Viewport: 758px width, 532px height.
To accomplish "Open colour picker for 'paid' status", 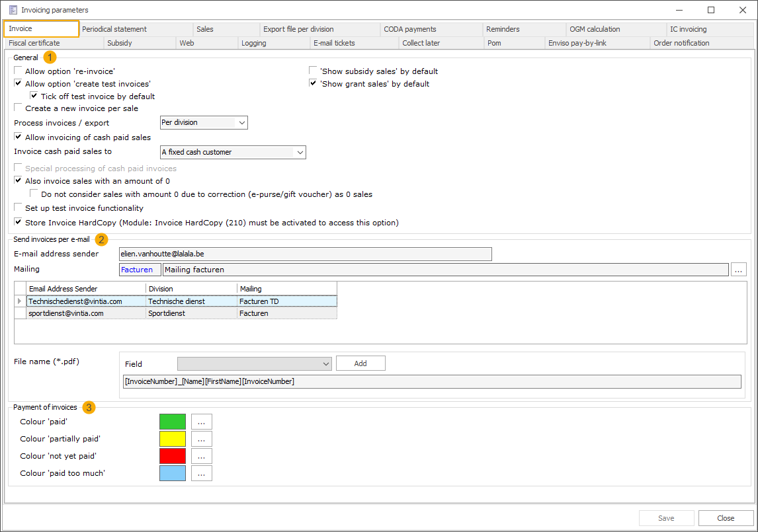I will point(201,421).
